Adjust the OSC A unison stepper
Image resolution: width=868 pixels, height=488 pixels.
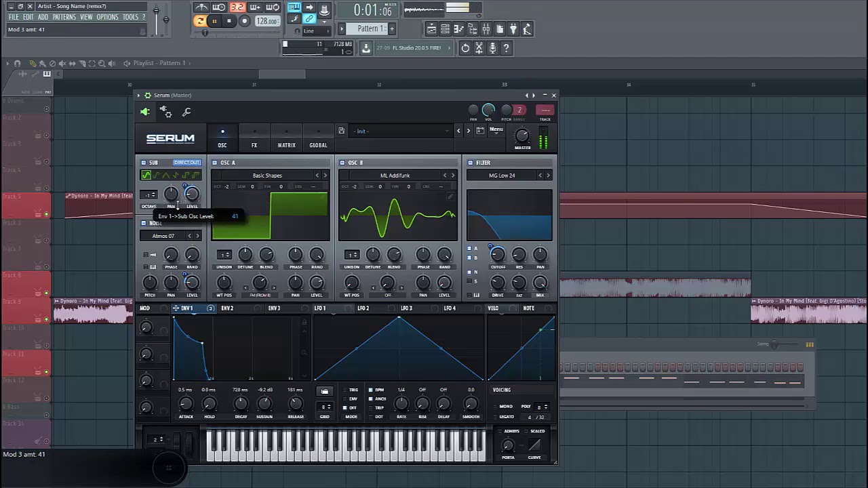pyautogui.click(x=224, y=255)
